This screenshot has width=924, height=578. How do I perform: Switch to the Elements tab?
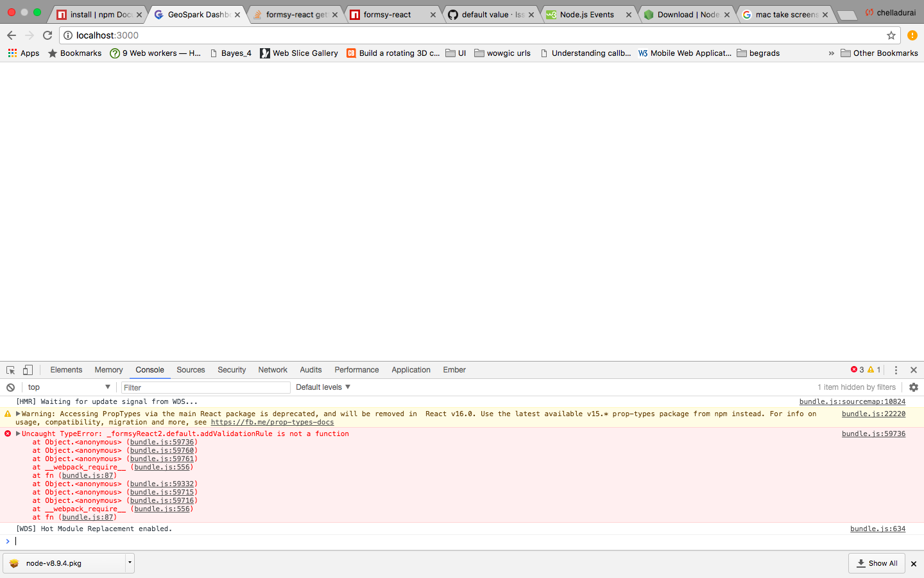pos(66,370)
